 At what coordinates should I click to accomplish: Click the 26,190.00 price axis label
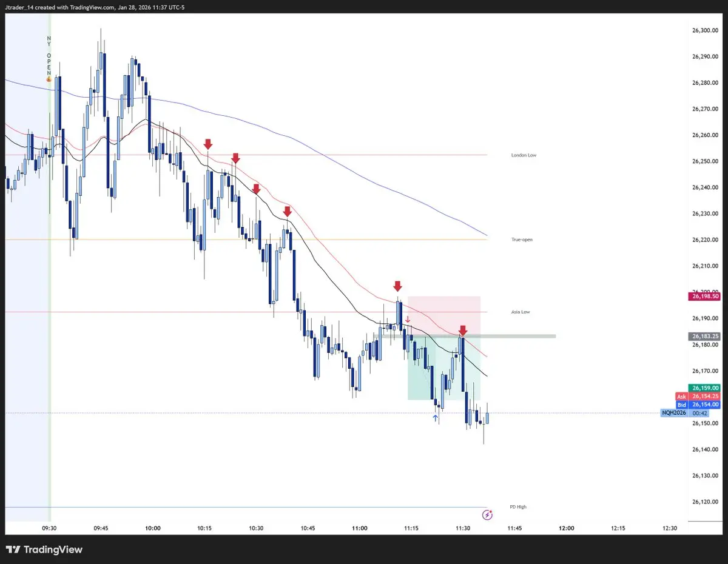[x=704, y=318]
